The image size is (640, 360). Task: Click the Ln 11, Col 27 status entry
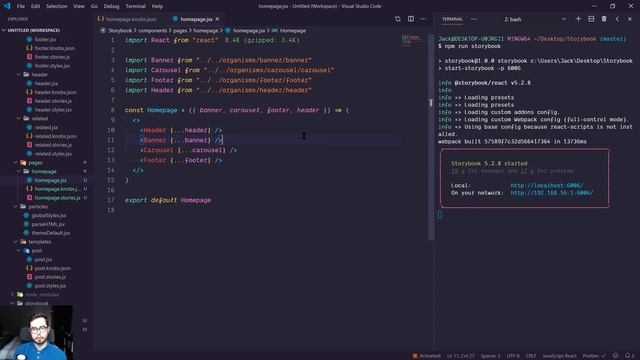[460, 356]
